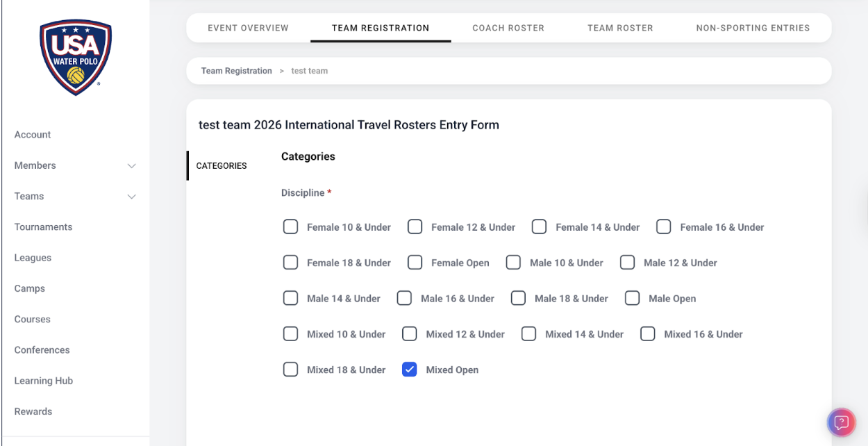Viewport: 868px width, 446px height.
Task: Go to Leagues in the sidebar
Action: coord(33,258)
